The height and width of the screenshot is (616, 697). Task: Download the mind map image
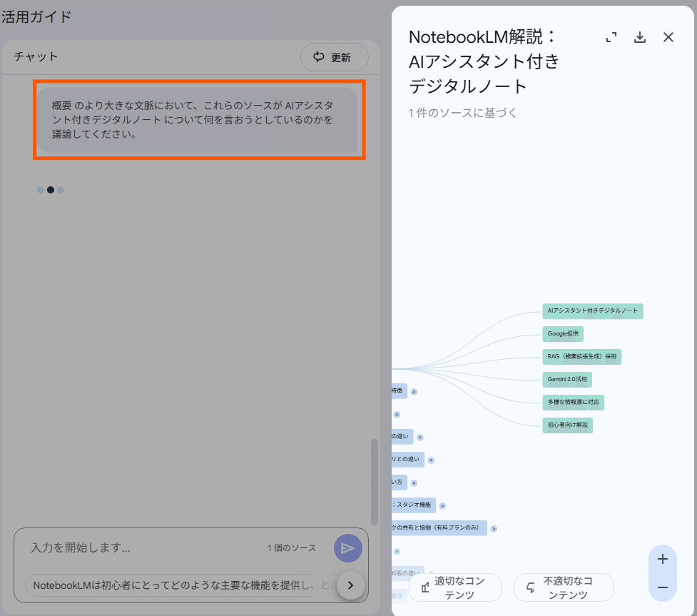click(x=639, y=36)
